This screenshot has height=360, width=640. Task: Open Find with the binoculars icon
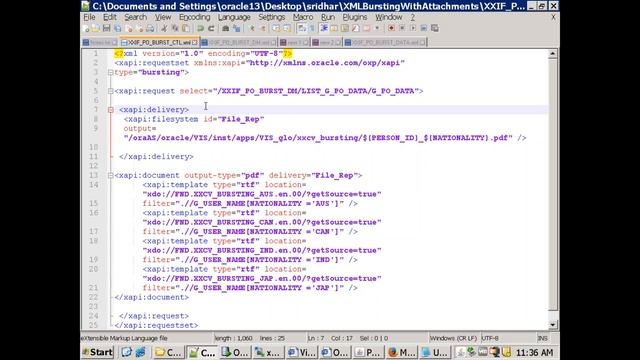[226, 28]
